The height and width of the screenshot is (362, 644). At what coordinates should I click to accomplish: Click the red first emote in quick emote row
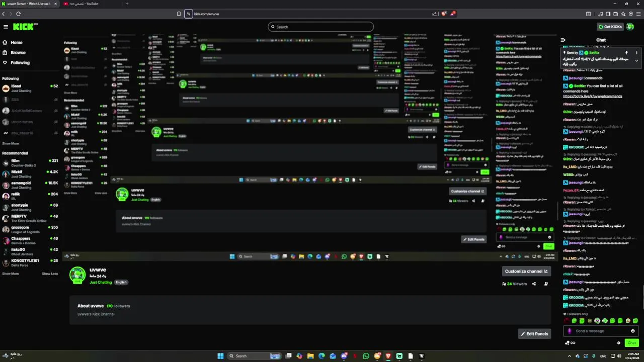coord(567,320)
